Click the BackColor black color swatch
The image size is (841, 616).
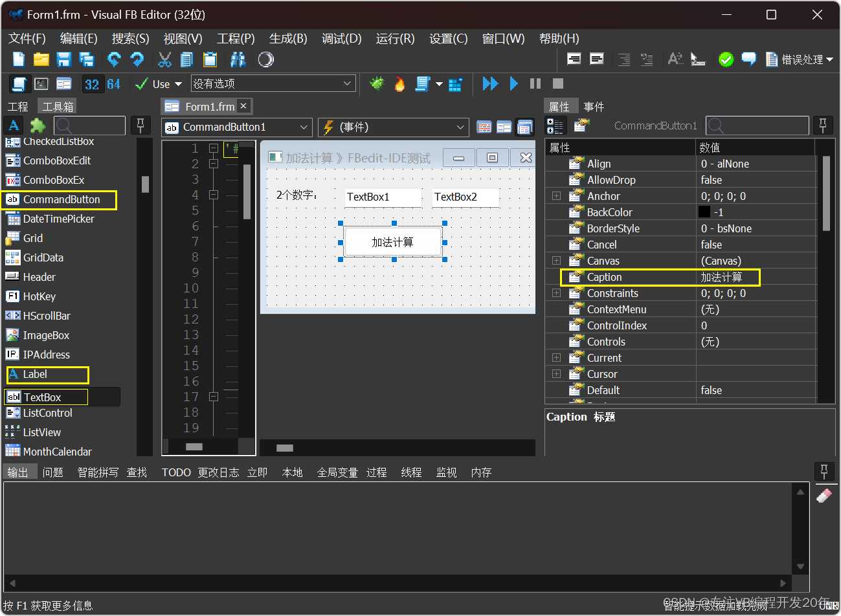(706, 212)
